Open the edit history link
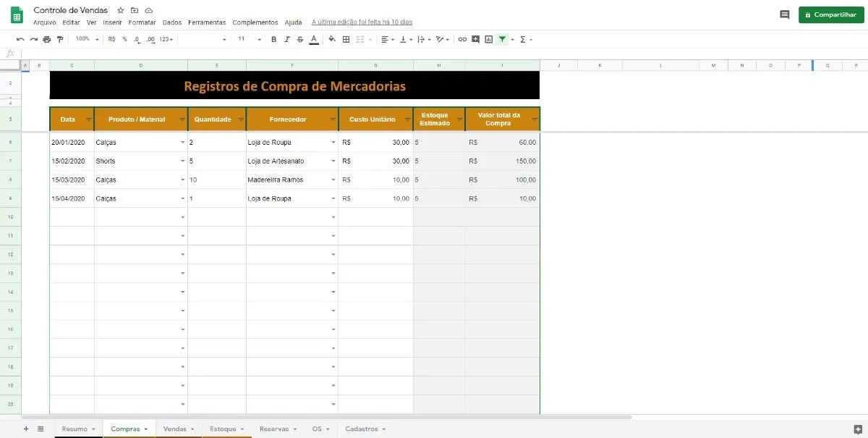Screen dimensions: 868x438 [360, 22]
